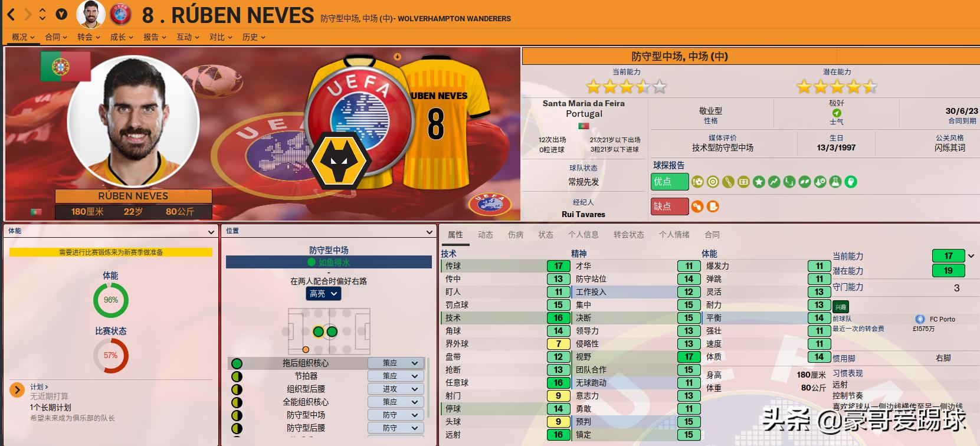This screenshot has height=446, width=980.
Task: Click the large Portugal flag above the portrait
Action: 65,66
